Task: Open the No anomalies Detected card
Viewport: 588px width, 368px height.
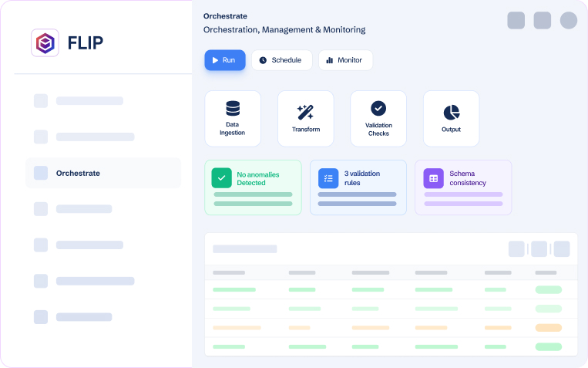Action: point(253,187)
